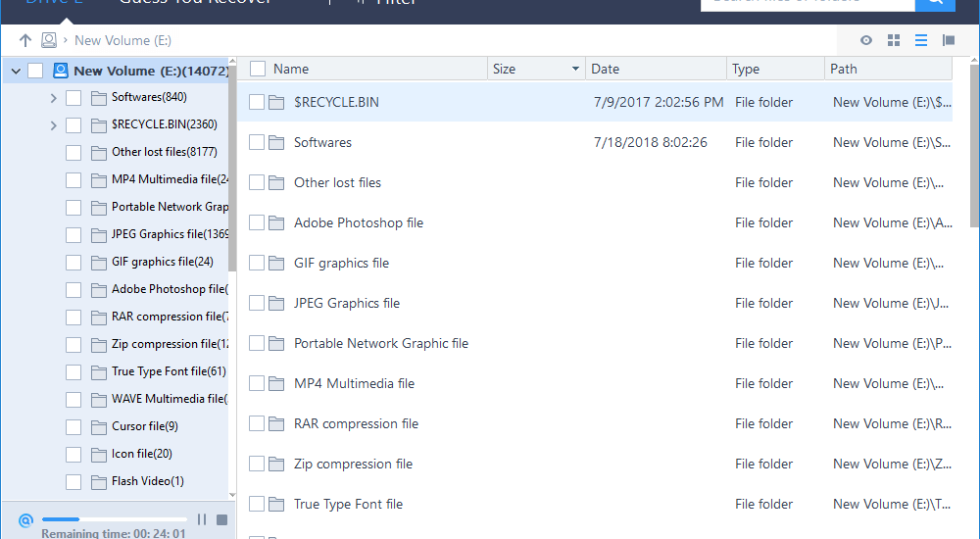
Task: Click $RECYCLE.BIN folder icon in file list
Action: 277,103
